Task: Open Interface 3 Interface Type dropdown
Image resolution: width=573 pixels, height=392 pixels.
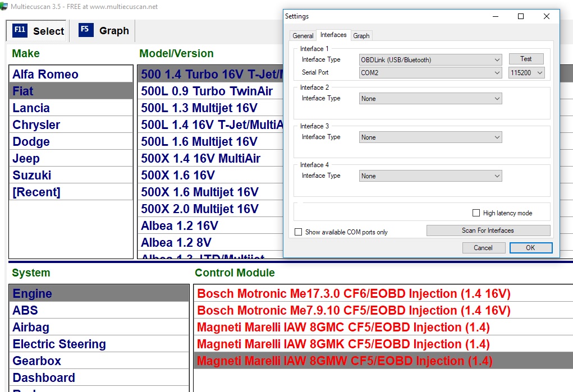Action: [x=430, y=137]
